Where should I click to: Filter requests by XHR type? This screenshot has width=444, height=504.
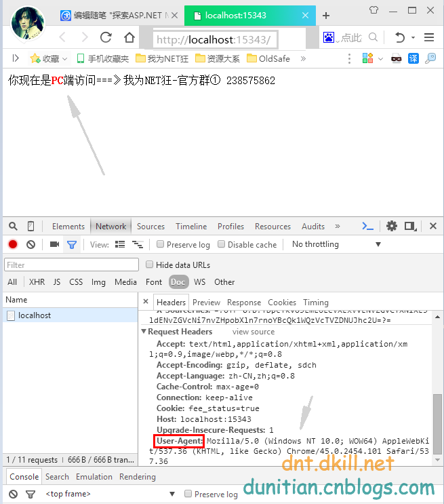[x=37, y=282]
